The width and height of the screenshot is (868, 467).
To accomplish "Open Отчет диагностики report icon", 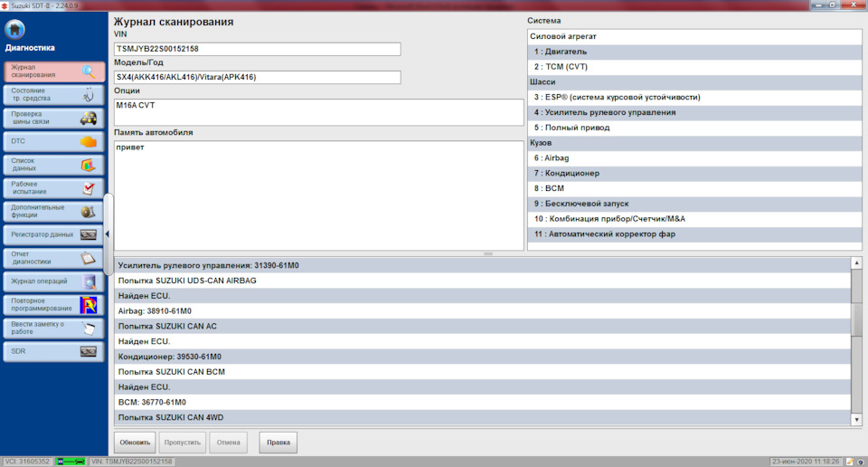I will (x=89, y=258).
